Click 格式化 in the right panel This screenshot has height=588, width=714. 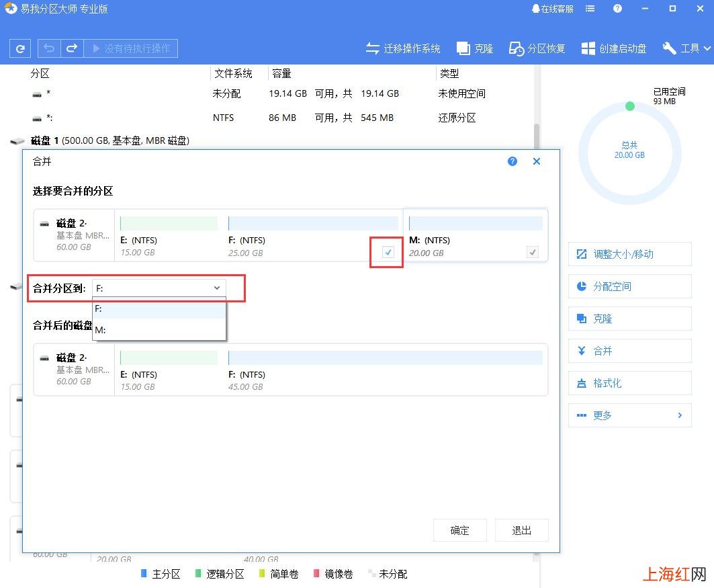pyautogui.click(x=630, y=384)
